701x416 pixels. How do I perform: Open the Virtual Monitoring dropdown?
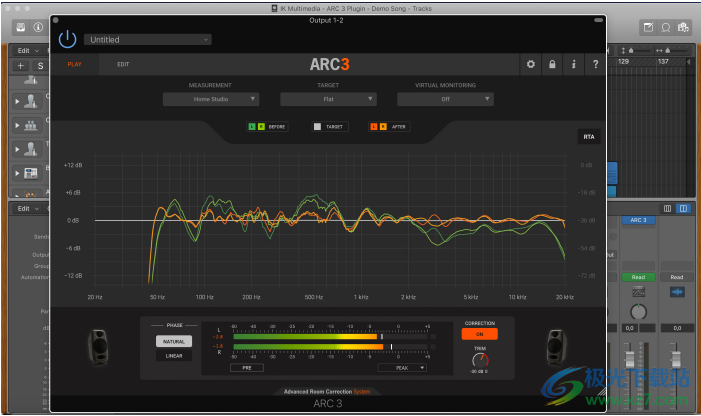pos(445,99)
